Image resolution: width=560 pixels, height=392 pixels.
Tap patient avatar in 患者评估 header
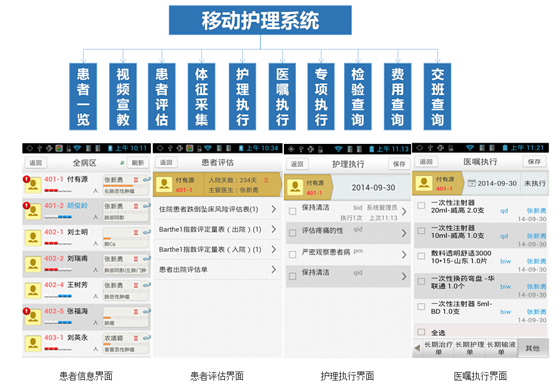[x=164, y=185]
